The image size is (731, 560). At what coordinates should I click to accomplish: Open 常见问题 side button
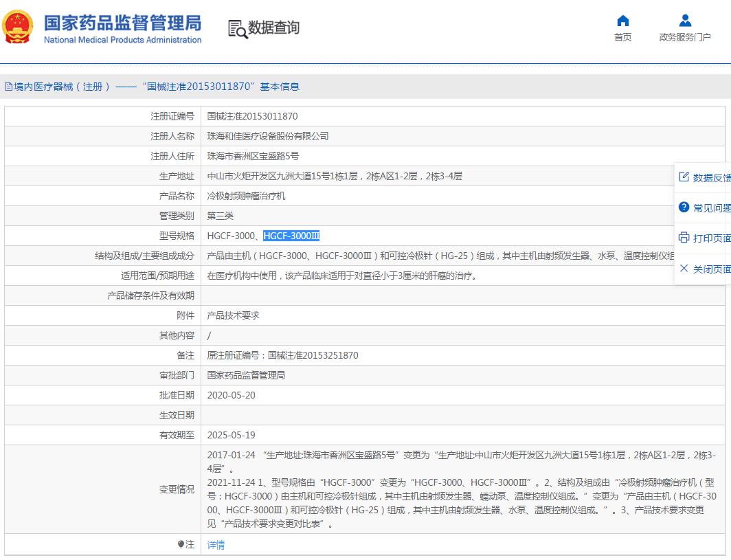pyautogui.click(x=703, y=208)
